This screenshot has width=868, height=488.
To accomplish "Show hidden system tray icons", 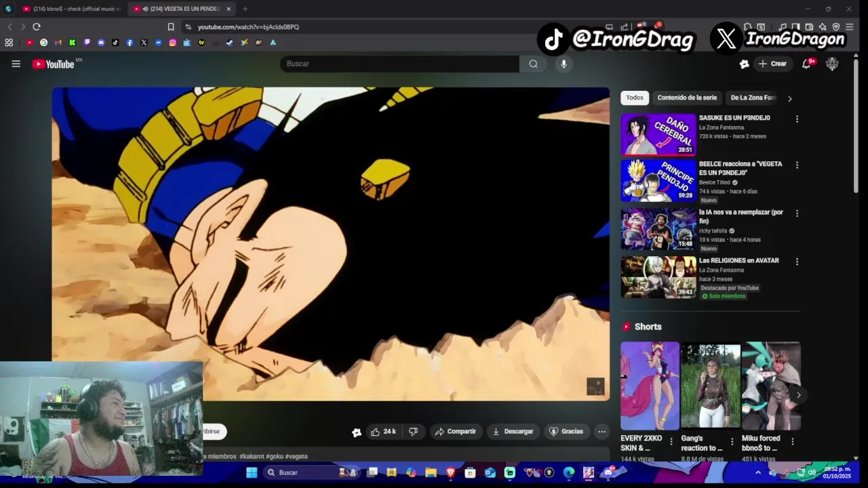I will point(758,472).
